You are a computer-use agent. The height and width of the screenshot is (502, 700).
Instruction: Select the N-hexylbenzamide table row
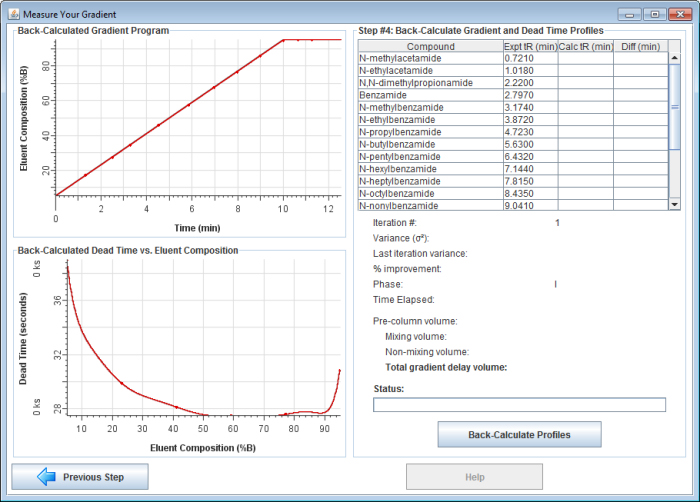pos(430,168)
